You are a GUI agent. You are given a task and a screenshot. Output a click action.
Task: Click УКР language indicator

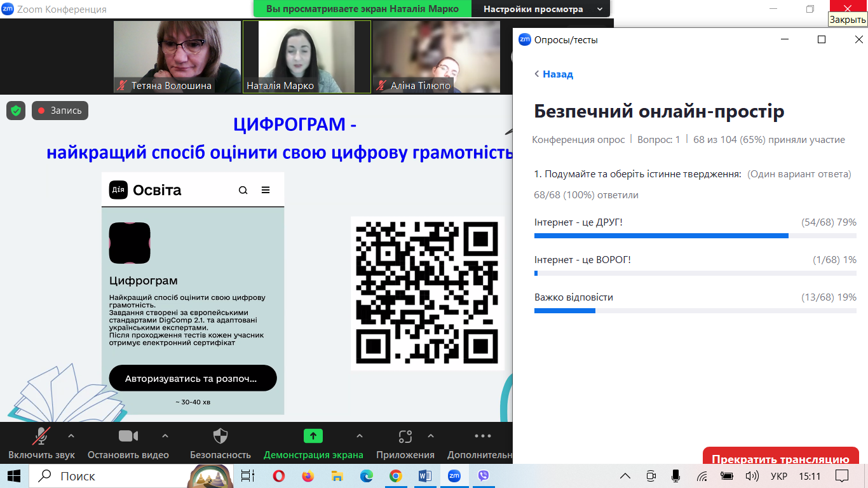[779, 476]
